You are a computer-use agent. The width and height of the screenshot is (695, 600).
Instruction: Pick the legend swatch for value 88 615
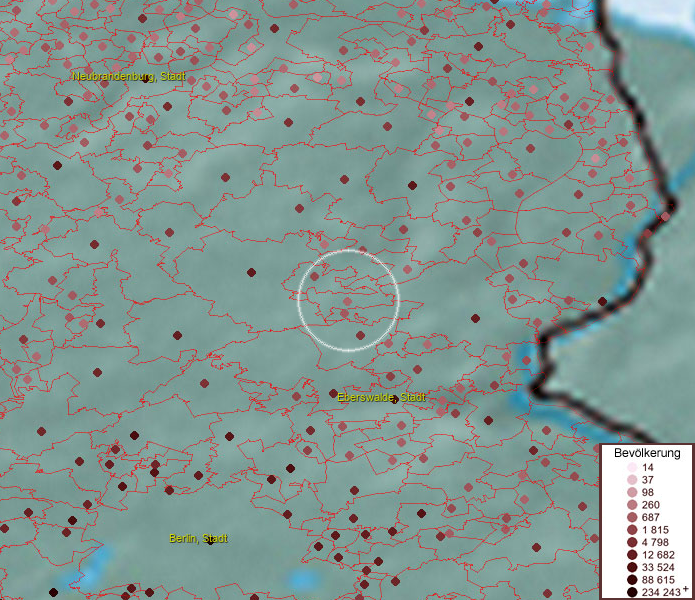tap(633, 580)
